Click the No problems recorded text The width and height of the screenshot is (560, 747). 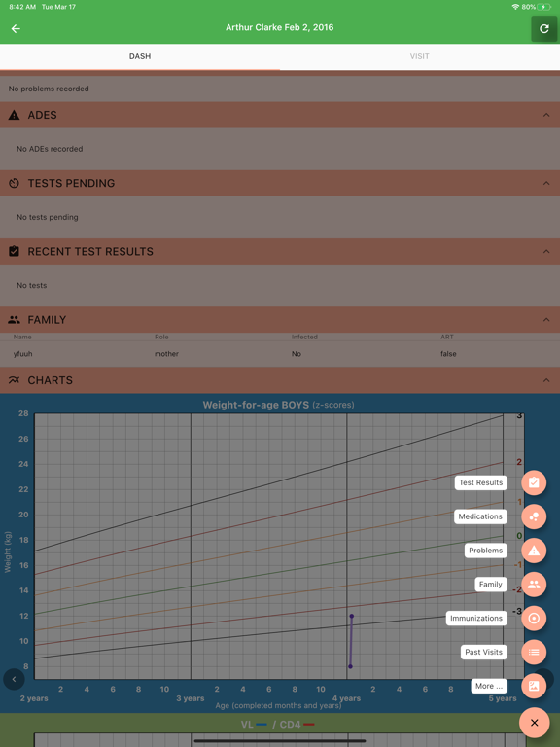click(49, 89)
